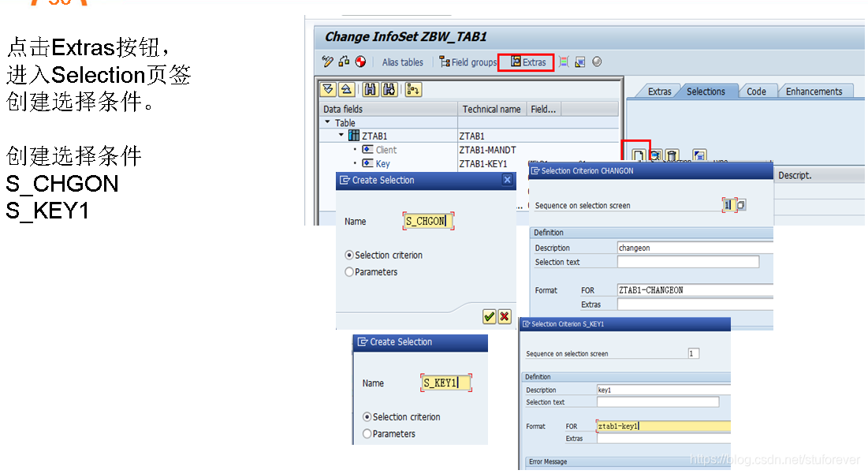Select Parameters radio in S_CHGON dialog
This screenshot has height=474, width=868.
coord(349,272)
